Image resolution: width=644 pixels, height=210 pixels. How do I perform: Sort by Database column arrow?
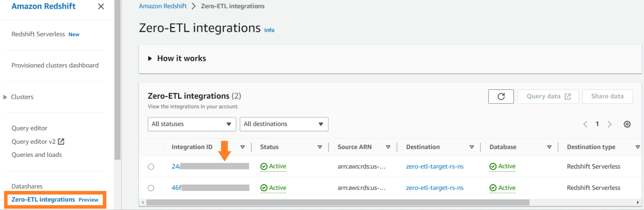pyautogui.click(x=549, y=147)
